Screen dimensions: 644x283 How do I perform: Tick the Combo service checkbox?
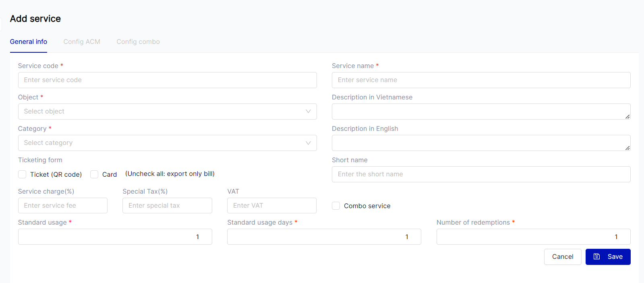tap(336, 206)
